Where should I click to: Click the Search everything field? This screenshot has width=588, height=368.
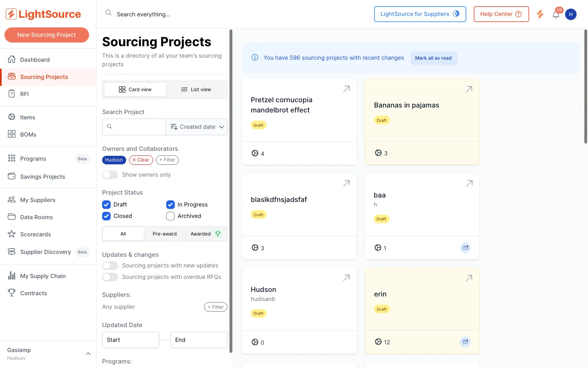[143, 14]
